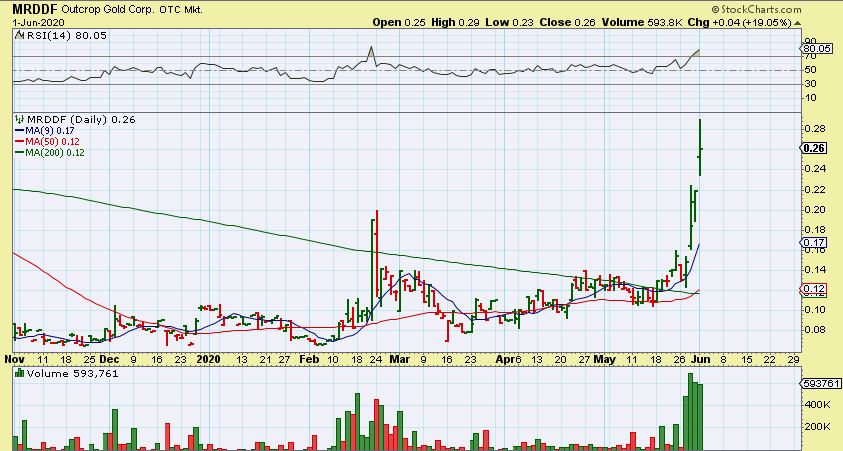Select the green MA(200) 0.12 legend entry
The image size is (843, 451).
pos(49,152)
